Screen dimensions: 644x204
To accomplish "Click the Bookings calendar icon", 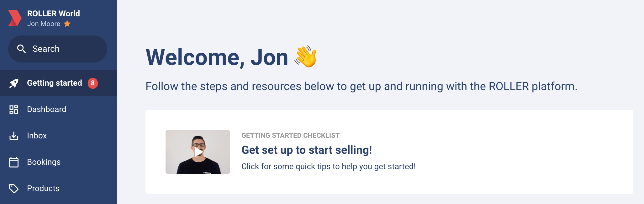I will [x=14, y=162].
